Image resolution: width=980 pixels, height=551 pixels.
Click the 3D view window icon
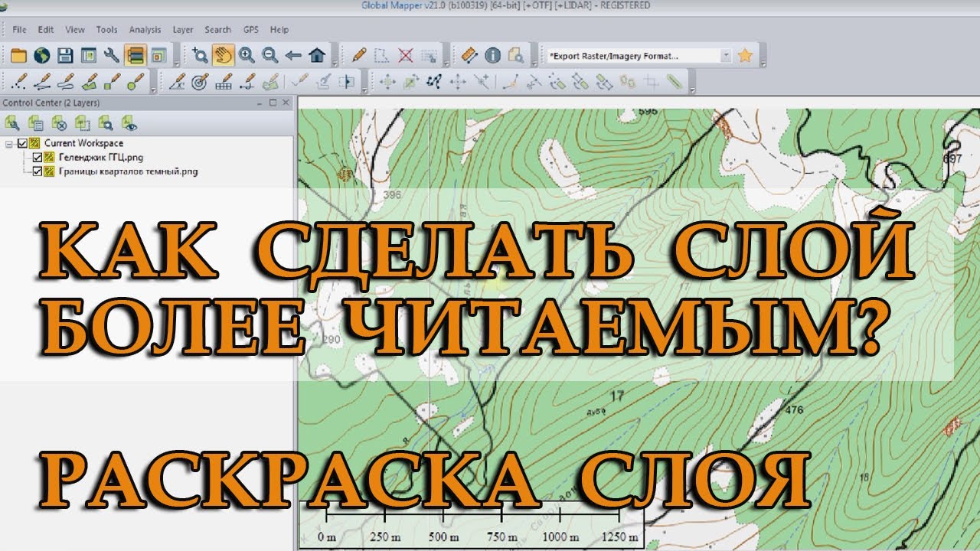click(x=158, y=55)
